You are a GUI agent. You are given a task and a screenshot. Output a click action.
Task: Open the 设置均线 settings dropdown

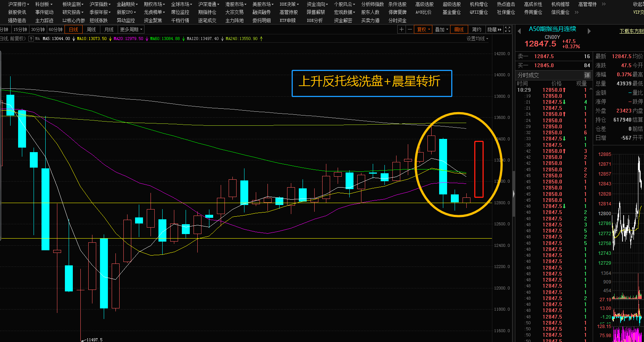coord(477,39)
